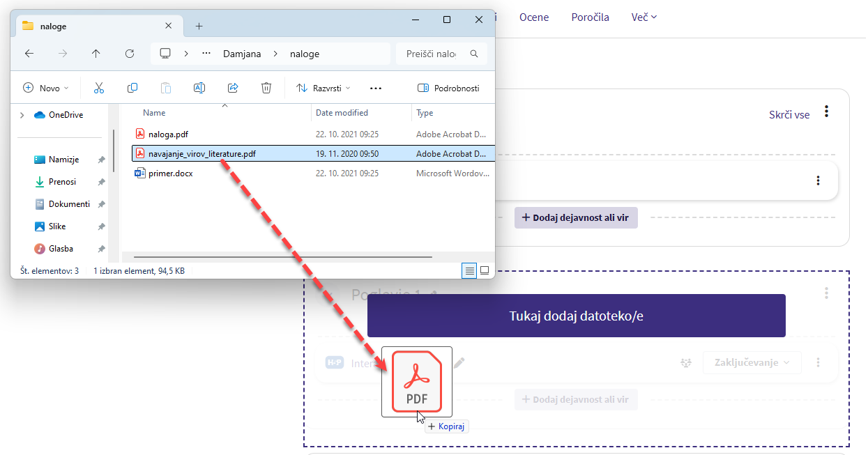Switch to details list view toggle

470,270
